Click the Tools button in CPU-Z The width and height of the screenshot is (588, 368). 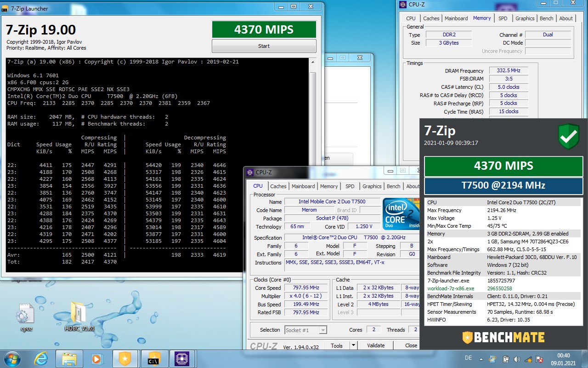[x=337, y=345]
